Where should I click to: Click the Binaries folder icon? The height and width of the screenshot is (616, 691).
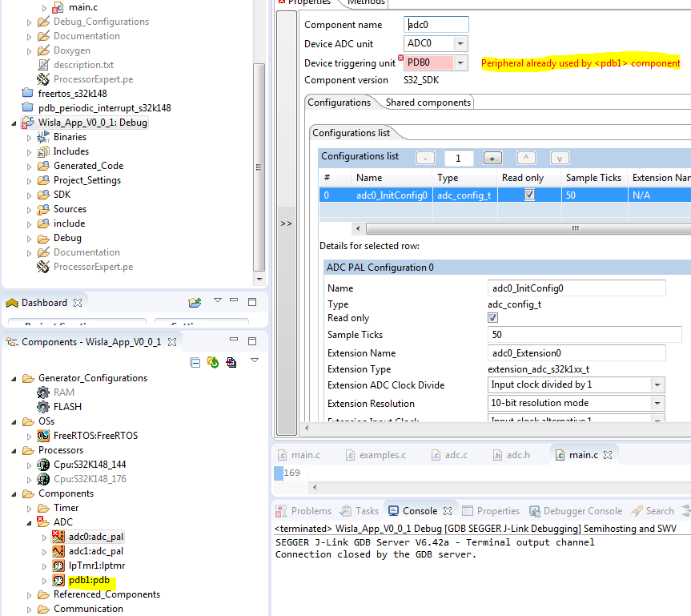pyautogui.click(x=43, y=137)
